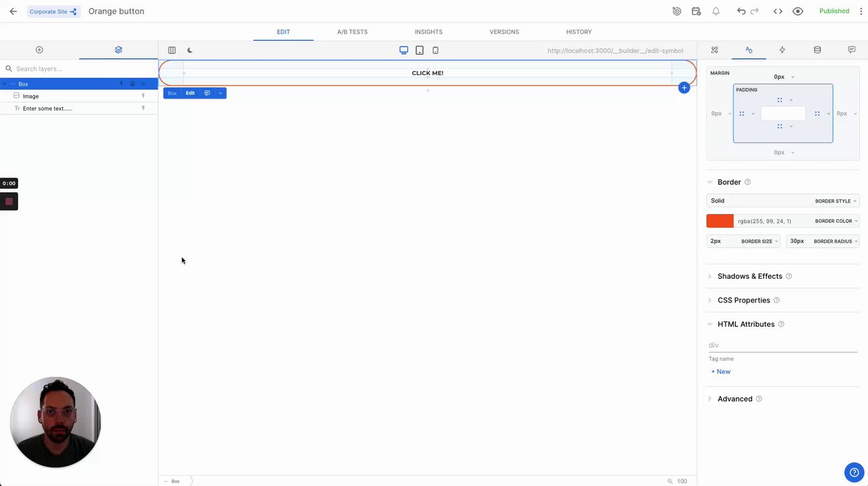The width and height of the screenshot is (868, 486).
Task: Open the Data tab database icon
Action: click(817, 50)
